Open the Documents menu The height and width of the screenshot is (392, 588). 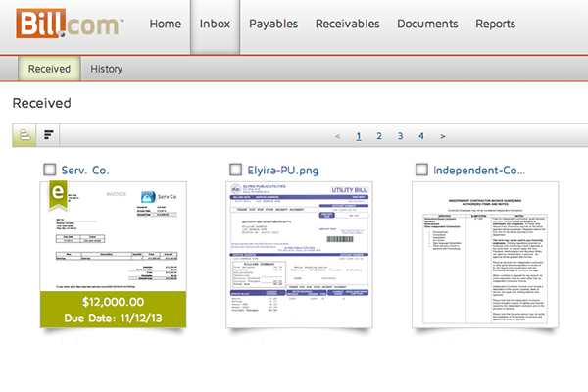[x=427, y=24]
